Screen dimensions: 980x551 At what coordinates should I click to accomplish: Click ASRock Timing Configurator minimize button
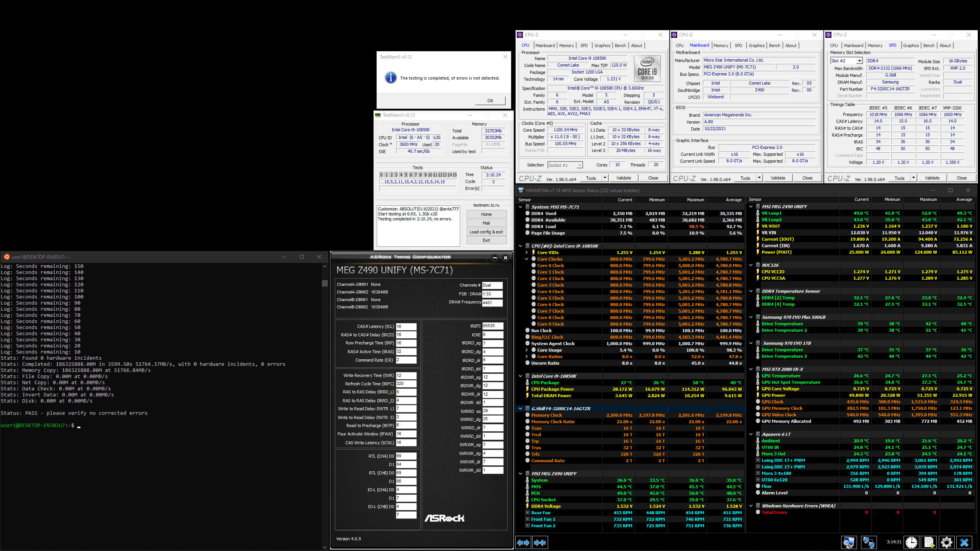[x=495, y=258]
